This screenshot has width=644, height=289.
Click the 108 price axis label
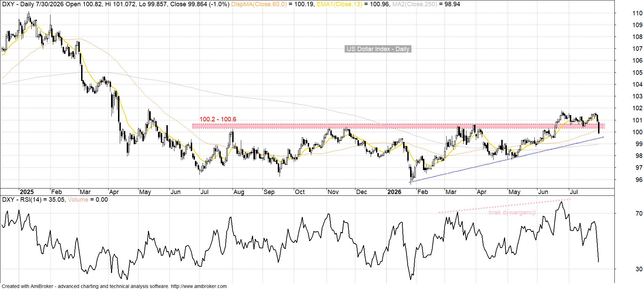[637, 37]
